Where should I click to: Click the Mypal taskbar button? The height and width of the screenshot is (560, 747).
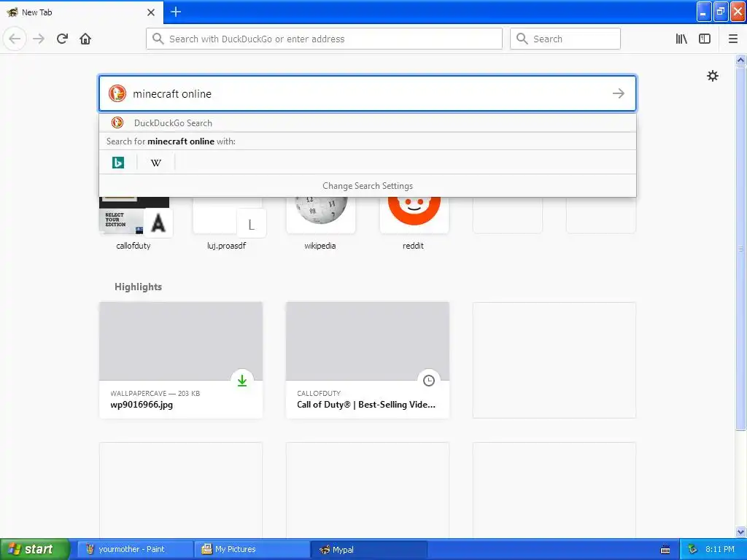370,549
